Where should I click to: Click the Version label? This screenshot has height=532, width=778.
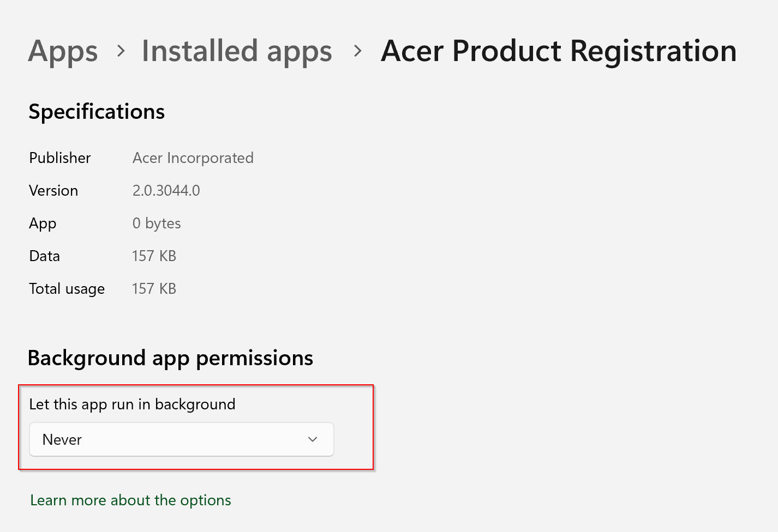pyautogui.click(x=53, y=191)
